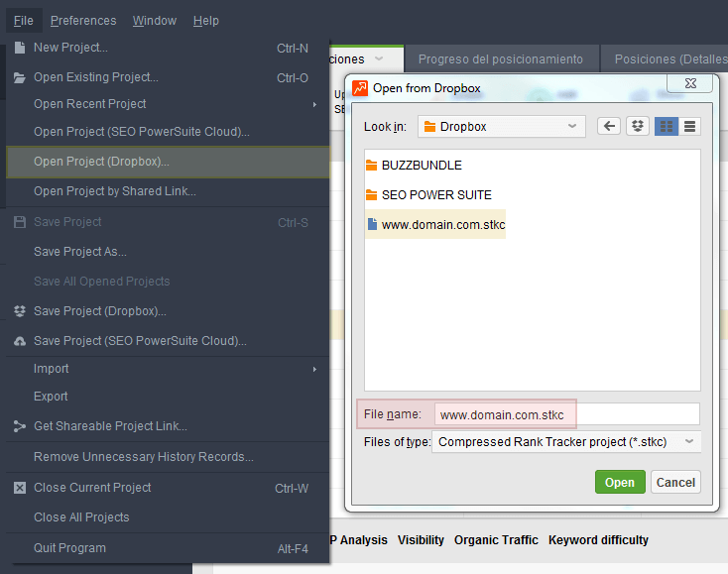Expand the Files of type dropdown
Viewport: 728px width, 574px height.
566,442
